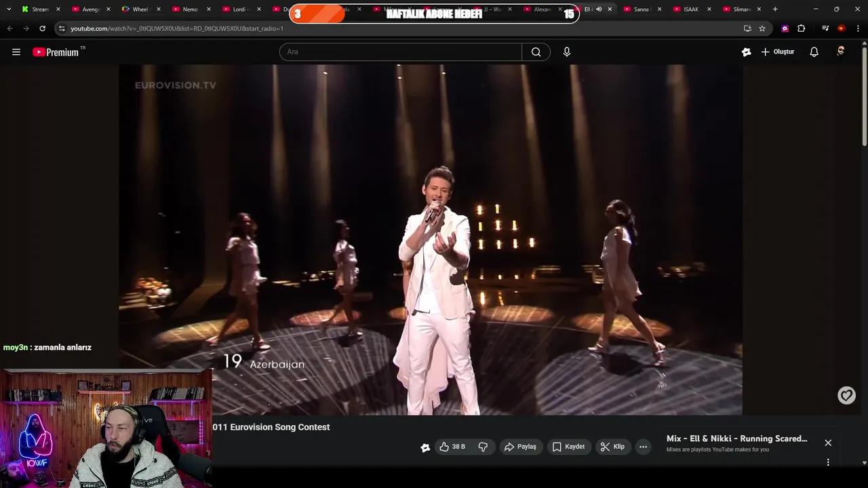Click the video player to pause
The width and height of the screenshot is (868, 488).
pos(431,239)
